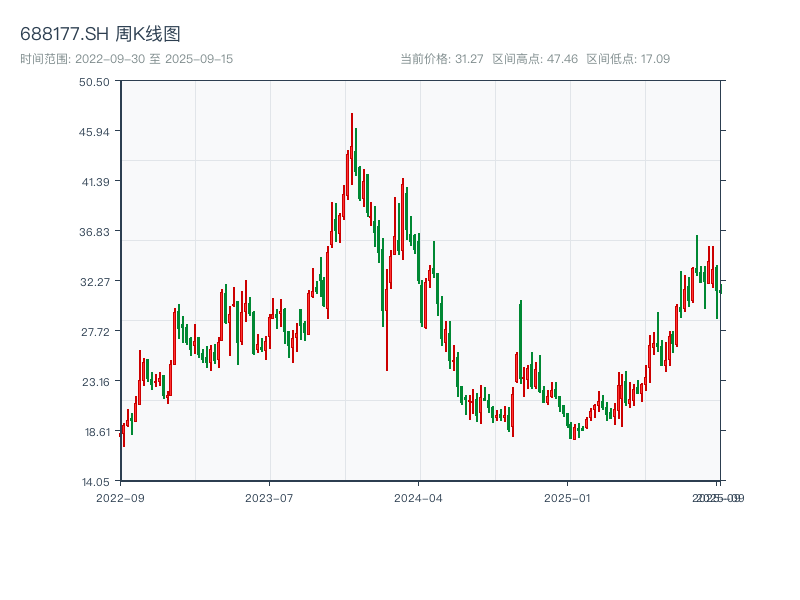
Task: Click the y-axis label 45.94
Action: coord(94,132)
